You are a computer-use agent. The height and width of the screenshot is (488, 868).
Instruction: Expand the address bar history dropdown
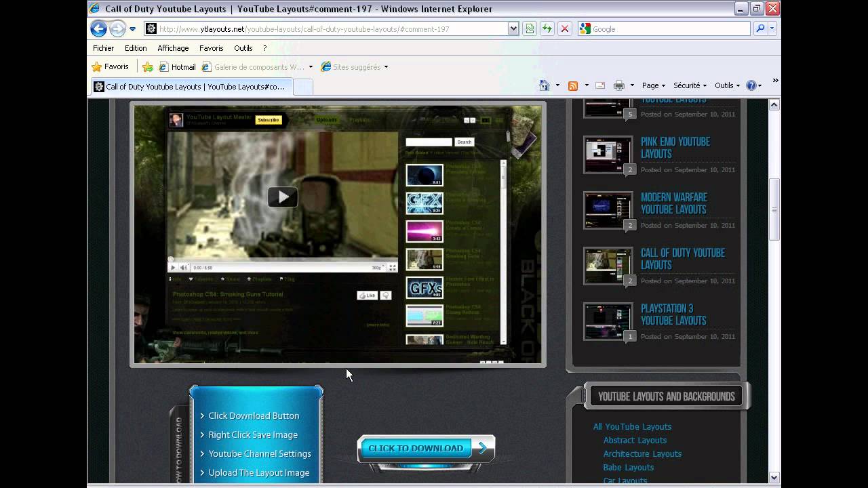click(x=513, y=29)
